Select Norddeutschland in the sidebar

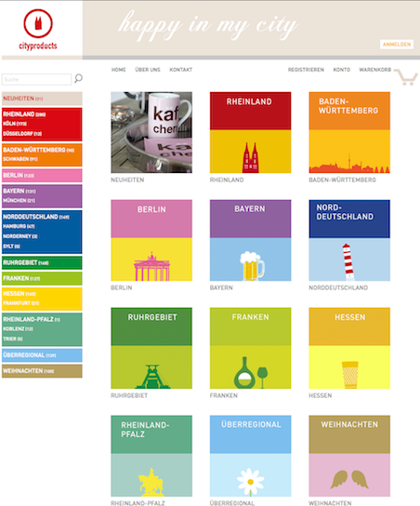pos(36,217)
